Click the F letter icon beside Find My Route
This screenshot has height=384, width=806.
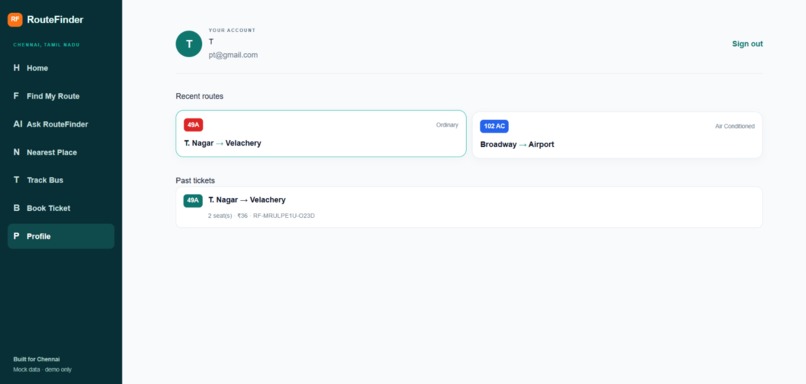coord(16,96)
